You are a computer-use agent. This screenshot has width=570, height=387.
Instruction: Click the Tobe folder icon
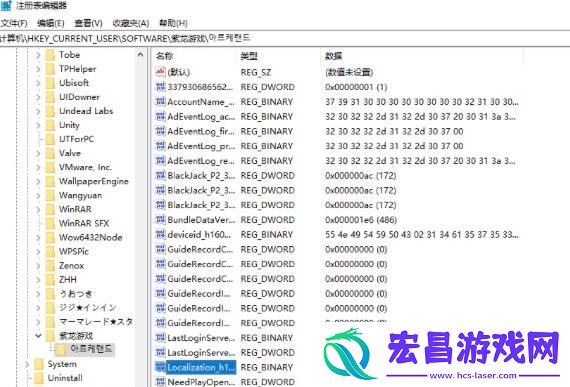[x=50, y=55]
